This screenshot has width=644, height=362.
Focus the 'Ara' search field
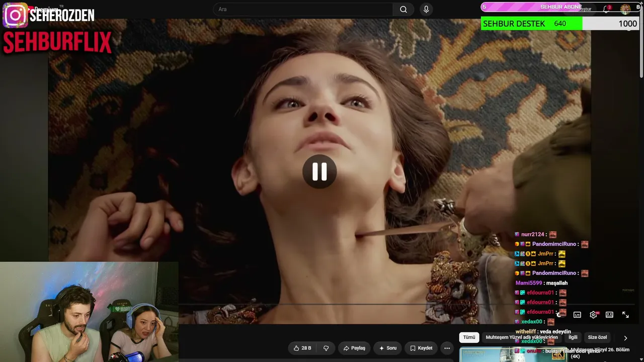pyautogui.click(x=303, y=9)
